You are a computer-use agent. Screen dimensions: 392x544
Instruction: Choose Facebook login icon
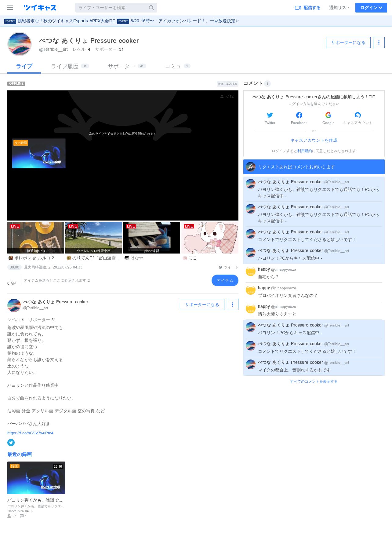[299, 115]
